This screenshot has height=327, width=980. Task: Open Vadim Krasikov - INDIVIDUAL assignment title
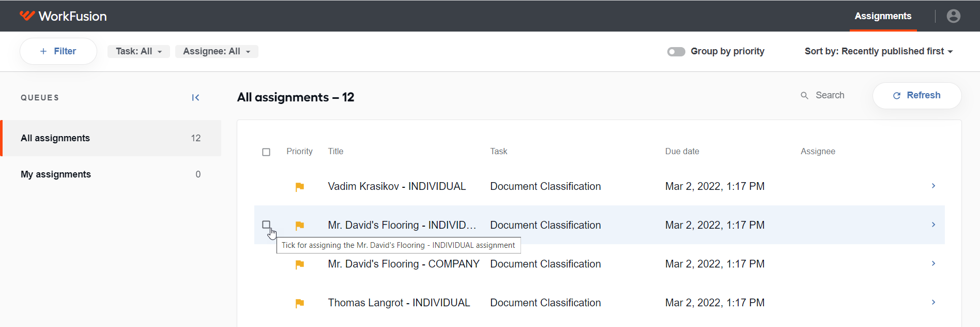(x=397, y=186)
